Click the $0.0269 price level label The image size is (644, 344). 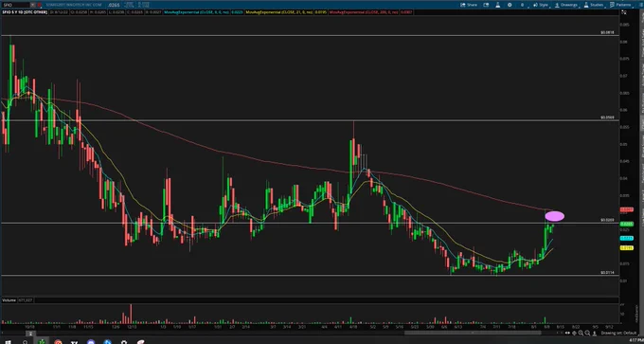[x=607, y=220]
